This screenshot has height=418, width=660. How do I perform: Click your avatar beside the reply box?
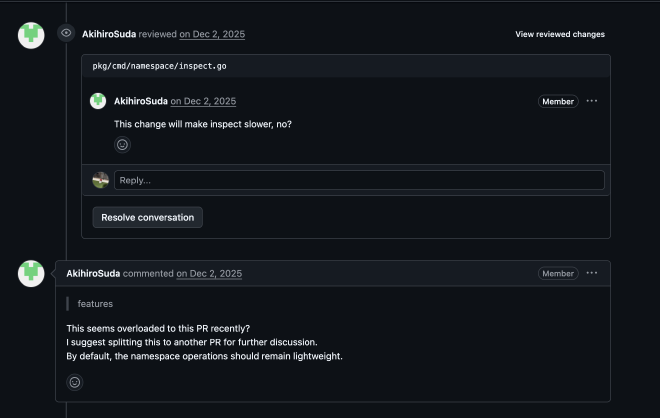tap(101, 180)
